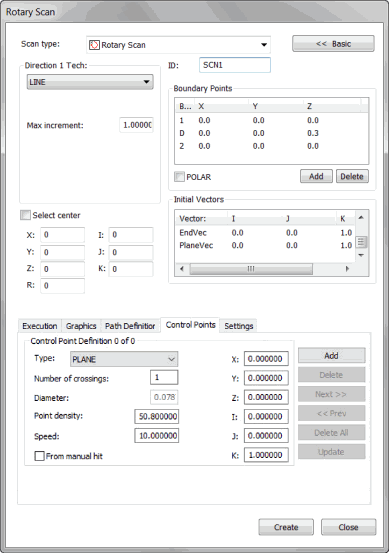Screen dimensions: 389x553
Task: Click the Diameter field
Action: [x=164, y=397]
